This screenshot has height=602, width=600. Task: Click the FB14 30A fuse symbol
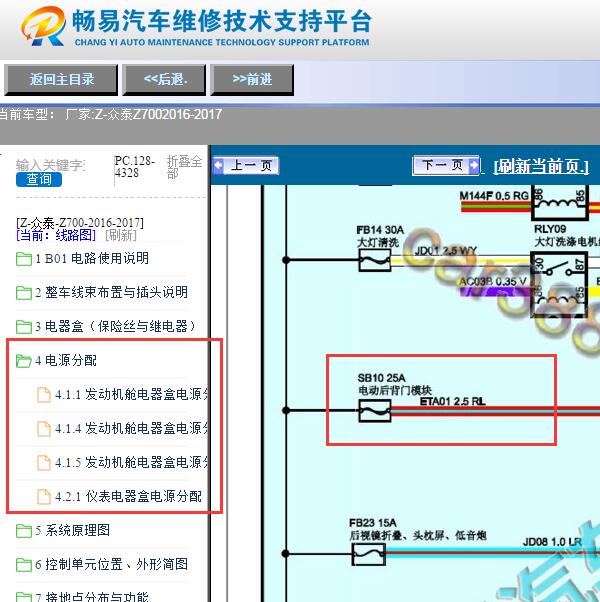375,260
